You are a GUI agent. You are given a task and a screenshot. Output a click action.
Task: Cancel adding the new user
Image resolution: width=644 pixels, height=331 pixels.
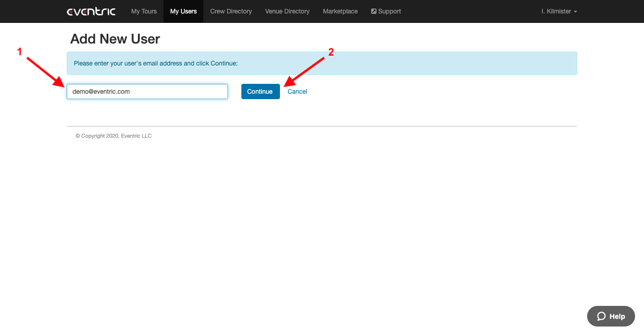(x=297, y=91)
